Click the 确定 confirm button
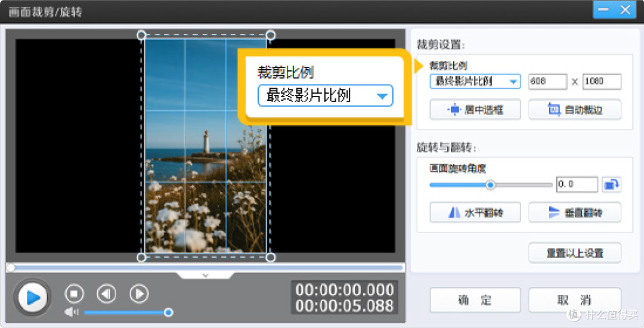The width and height of the screenshot is (644, 328). tap(475, 300)
